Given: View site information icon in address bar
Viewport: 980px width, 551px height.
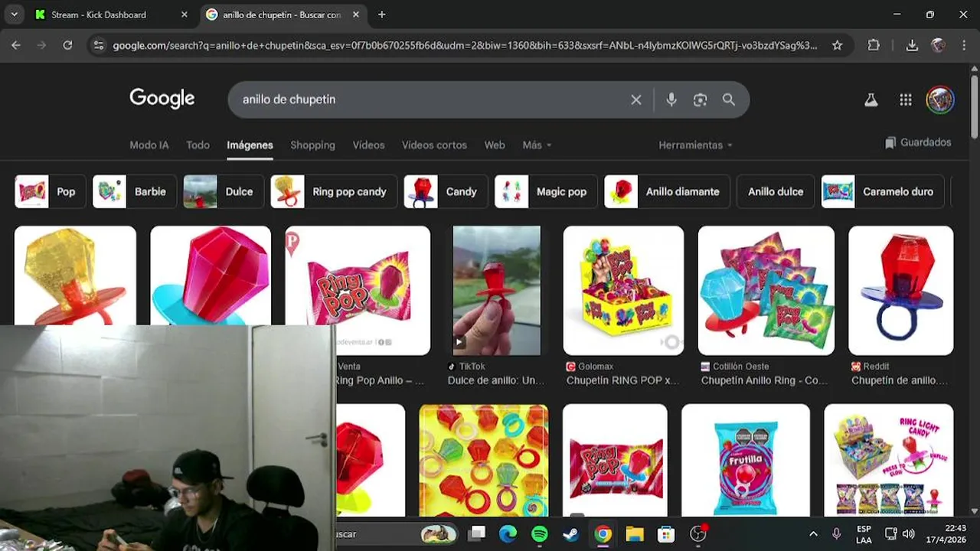Looking at the screenshot, I should point(98,45).
